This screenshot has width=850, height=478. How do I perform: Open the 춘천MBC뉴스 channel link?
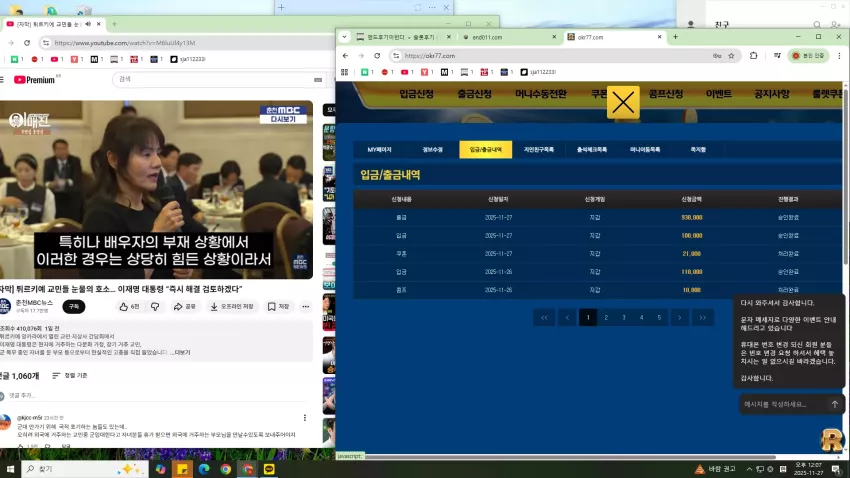pyautogui.click(x=34, y=303)
